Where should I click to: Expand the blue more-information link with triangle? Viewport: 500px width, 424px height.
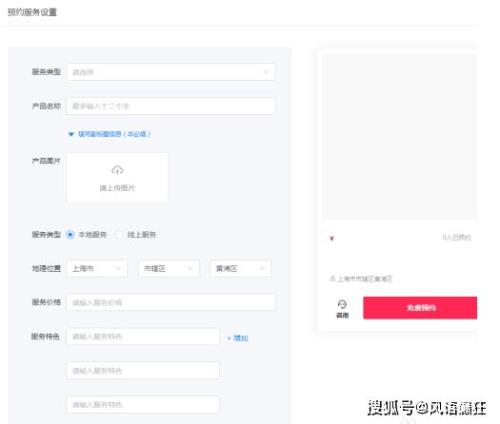(109, 134)
